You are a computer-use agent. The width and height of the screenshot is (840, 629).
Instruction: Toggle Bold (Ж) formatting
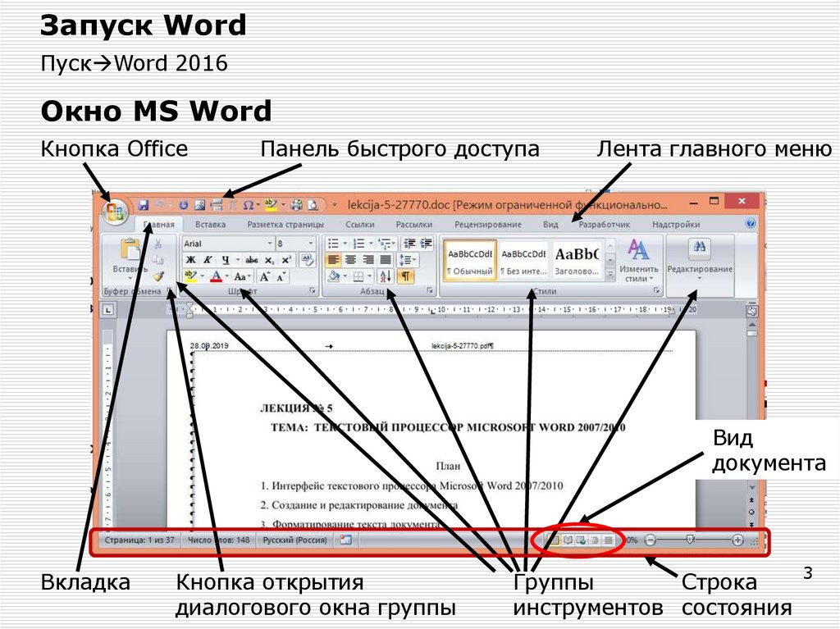(x=190, y=260)
